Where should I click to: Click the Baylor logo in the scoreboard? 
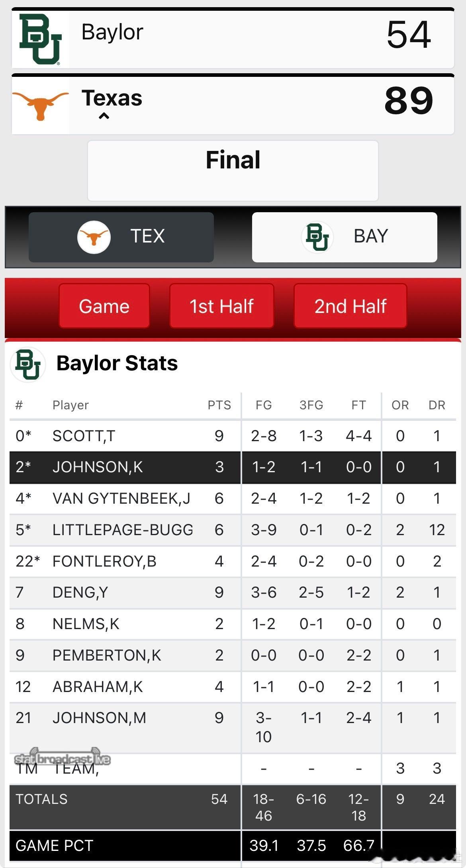point(40,39)
